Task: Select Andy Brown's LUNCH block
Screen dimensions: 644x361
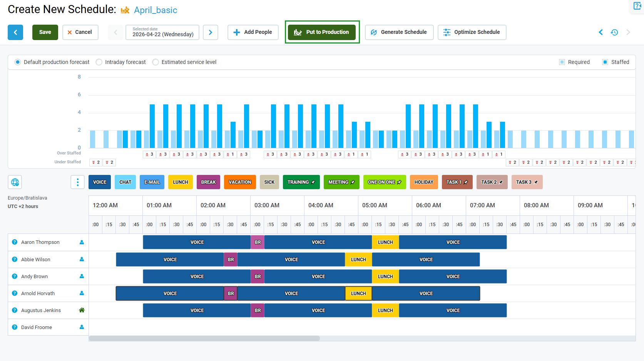Action: (385, 277)
